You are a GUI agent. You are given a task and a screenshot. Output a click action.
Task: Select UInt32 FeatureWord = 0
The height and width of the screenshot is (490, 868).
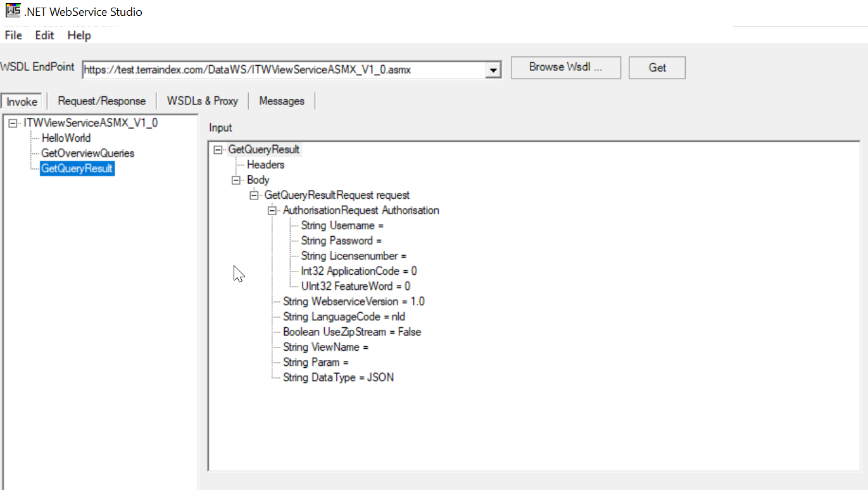click(x=355, y=286)
